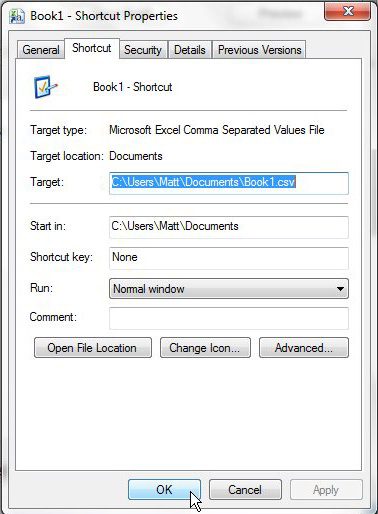Expand the Run window mode dropdown
Image resolution: width=378 pixels, height=514 pixels.
point(229,289)
